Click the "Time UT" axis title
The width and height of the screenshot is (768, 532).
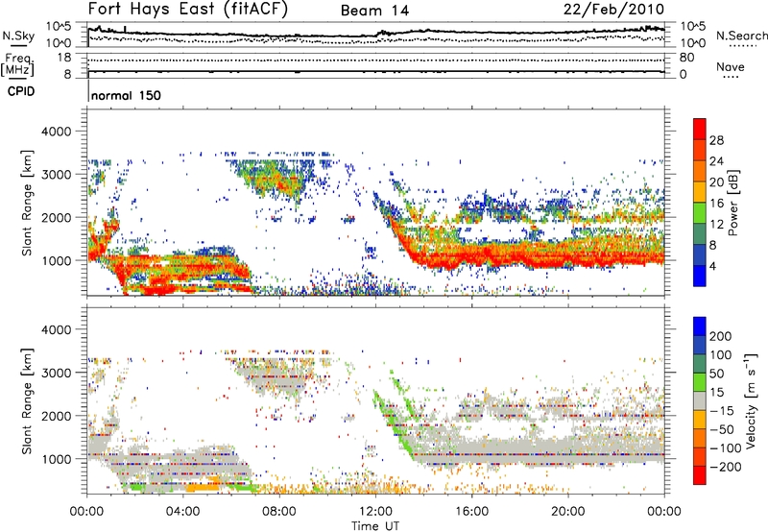pyautogui.click(x=375, y=526)
